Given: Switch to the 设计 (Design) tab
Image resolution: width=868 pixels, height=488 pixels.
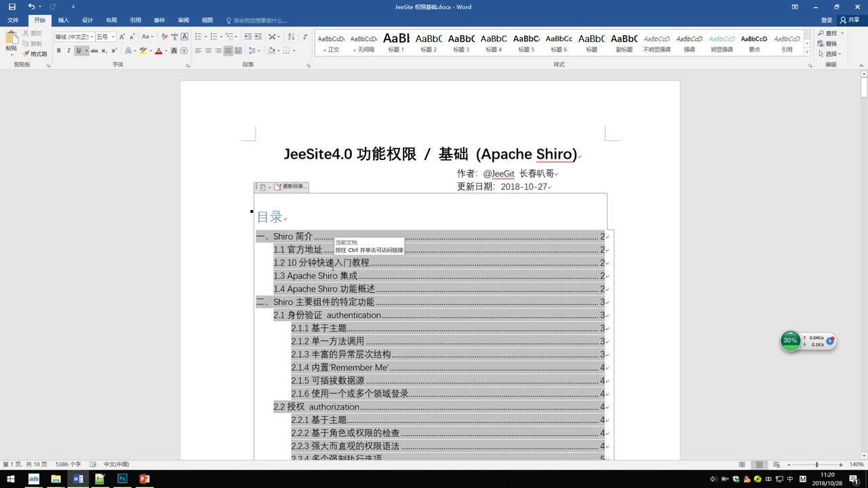Looking at the screenshot, I should 87,20.
